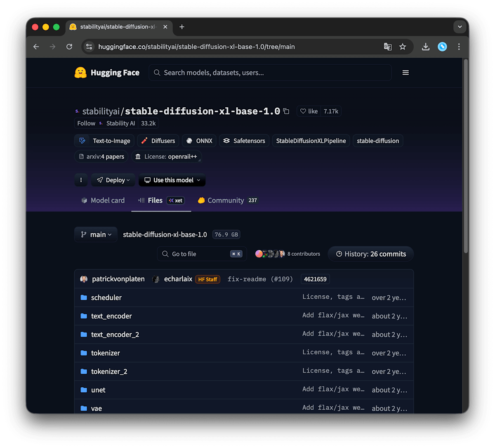The image size is (495, 448).
Task: Open the vae folder
Action: (x=97, y=408)
